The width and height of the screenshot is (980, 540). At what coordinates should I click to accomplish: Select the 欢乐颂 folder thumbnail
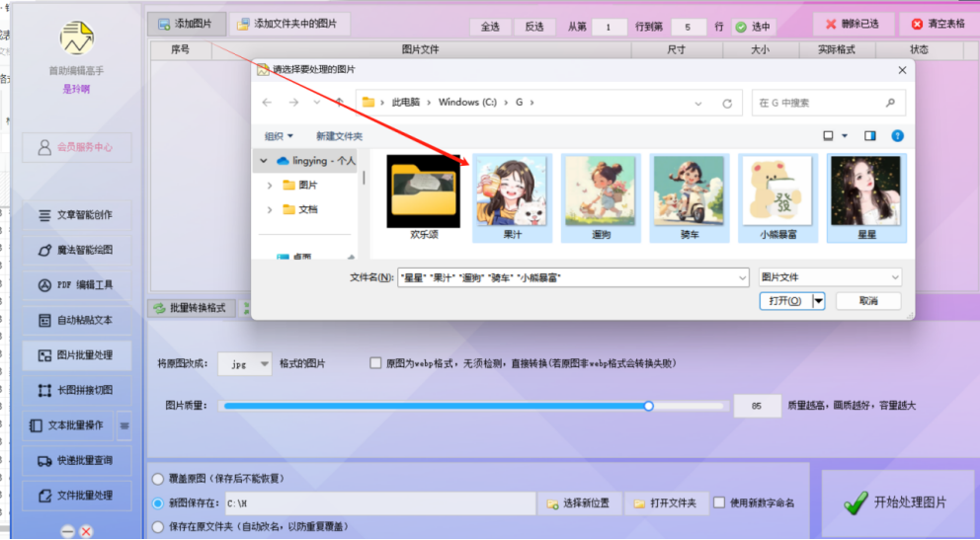point(424,197)
